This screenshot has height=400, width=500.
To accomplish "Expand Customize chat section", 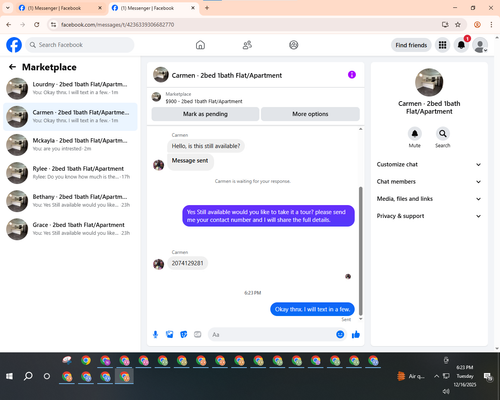I will click(429, 164).
